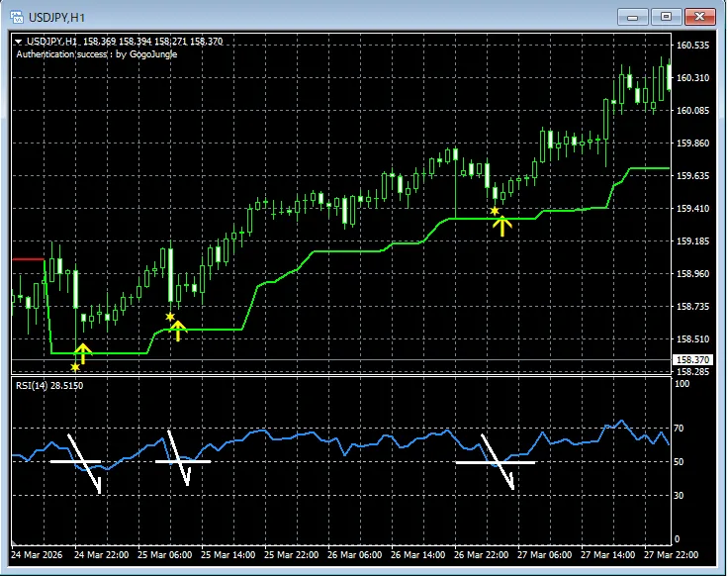This screenshot has width=728, height=576.
Task: Click the current price label 158.370
Action: click(x=692, y=359)
